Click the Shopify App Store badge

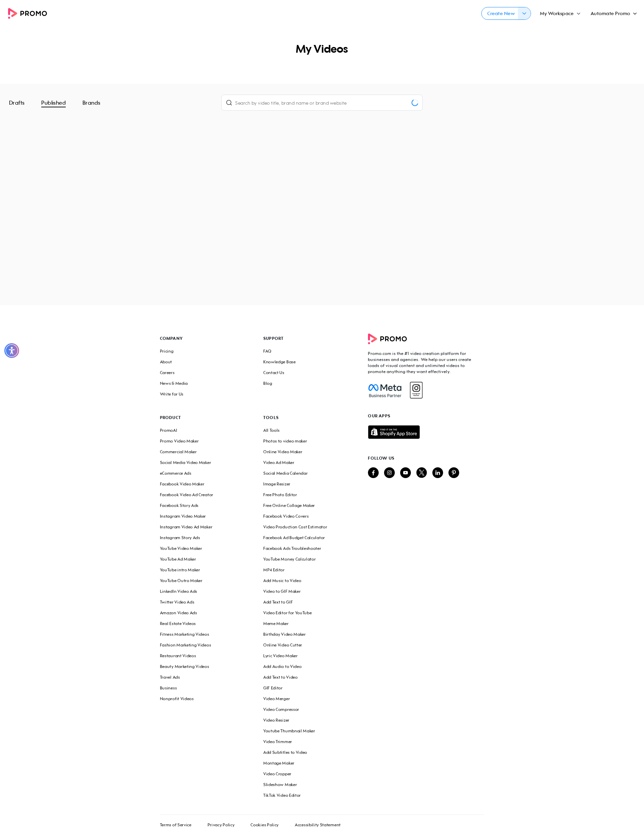coord(394,432)
